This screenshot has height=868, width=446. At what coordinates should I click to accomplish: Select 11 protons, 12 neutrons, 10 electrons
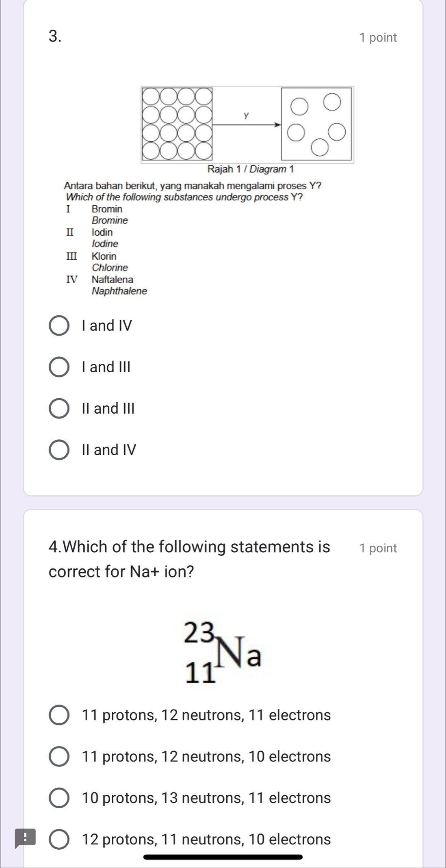(x=59, y=757)
